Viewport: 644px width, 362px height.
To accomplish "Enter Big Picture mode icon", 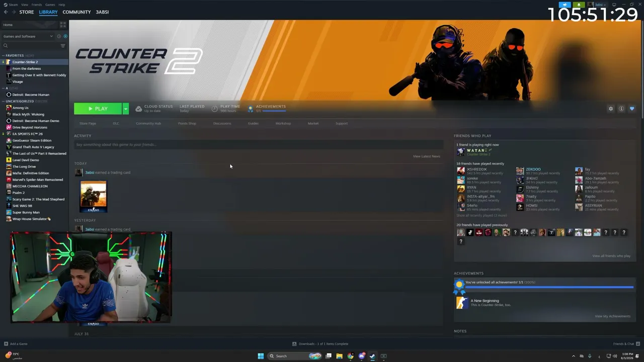I will [614, 5].
